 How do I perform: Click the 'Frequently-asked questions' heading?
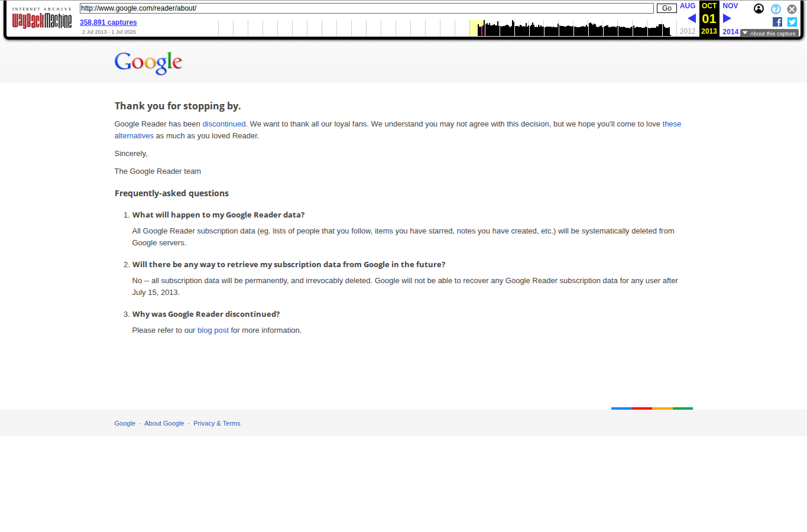click(x=171, y=193)
